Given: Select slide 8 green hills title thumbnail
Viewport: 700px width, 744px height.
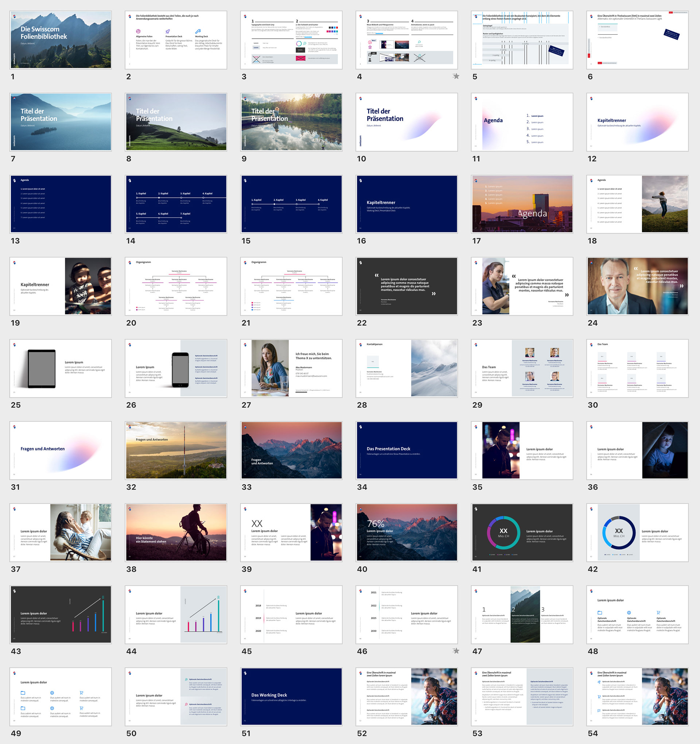Looking at the screenshot, I should point(176,122).
